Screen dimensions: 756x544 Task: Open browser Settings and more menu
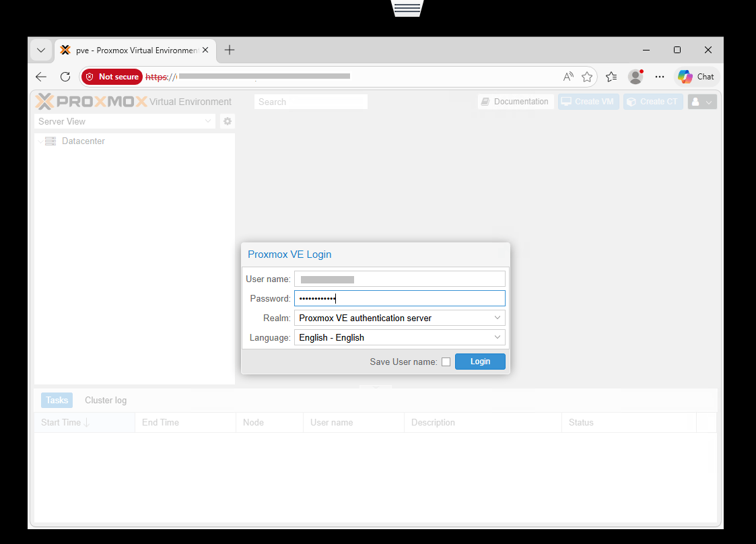tap(660, 77)
